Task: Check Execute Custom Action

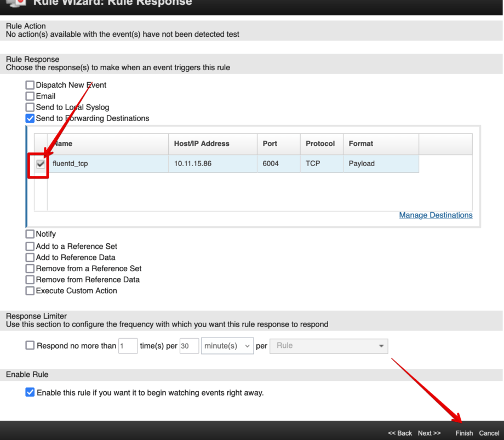Action: pos(30,290)
